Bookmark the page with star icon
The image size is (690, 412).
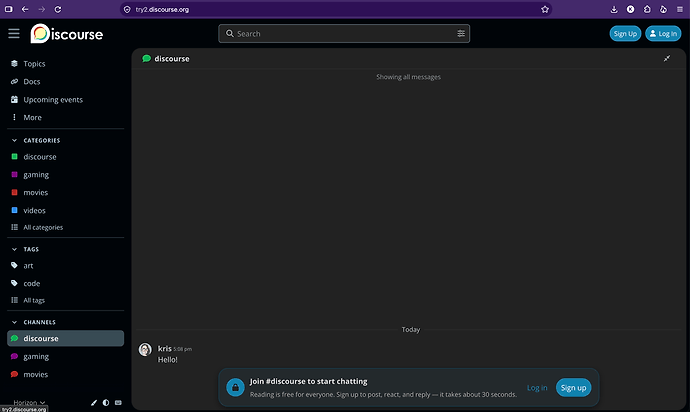[x=545, y=9]
